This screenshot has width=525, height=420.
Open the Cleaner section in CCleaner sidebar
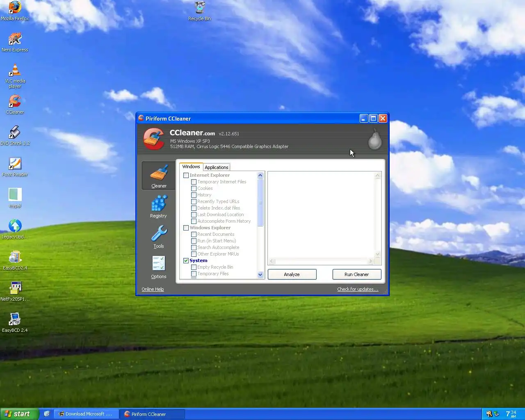pos(158,176)
